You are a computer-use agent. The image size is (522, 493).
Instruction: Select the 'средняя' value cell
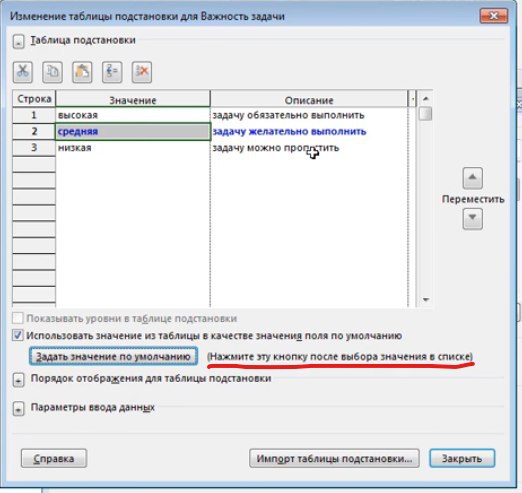[133, 131]
